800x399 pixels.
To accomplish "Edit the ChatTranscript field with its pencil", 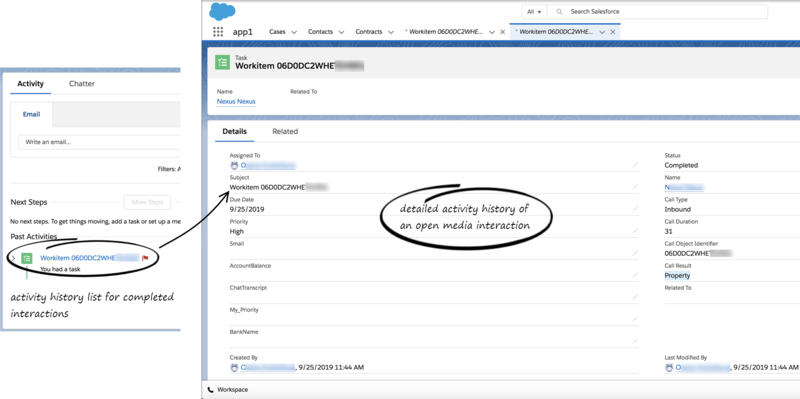I will tap(635, 297).
